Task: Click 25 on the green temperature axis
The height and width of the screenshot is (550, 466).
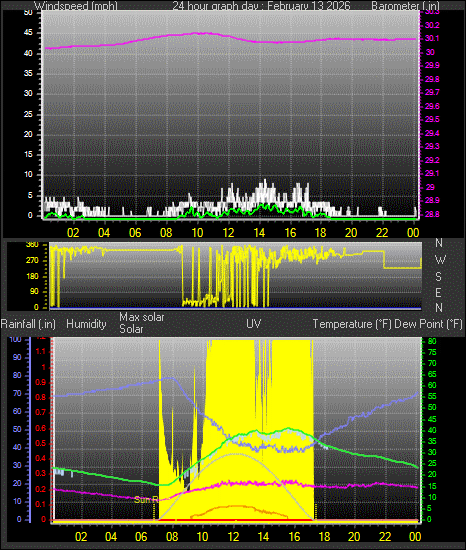Action: click(x=432, y=463)
